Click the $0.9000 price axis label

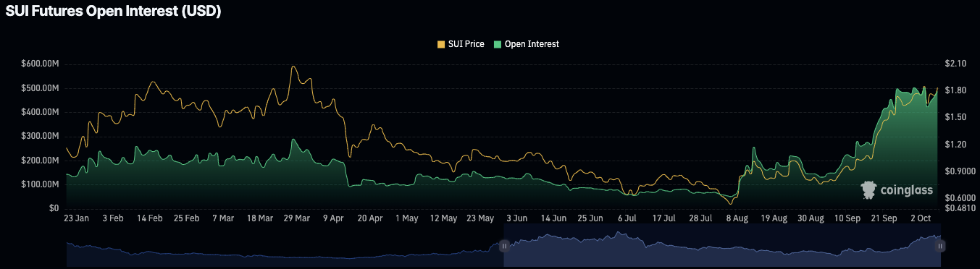(960, 171)
